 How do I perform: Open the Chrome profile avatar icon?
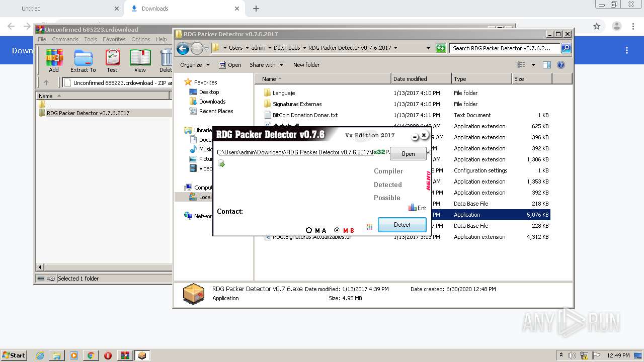tap(616, 26)
